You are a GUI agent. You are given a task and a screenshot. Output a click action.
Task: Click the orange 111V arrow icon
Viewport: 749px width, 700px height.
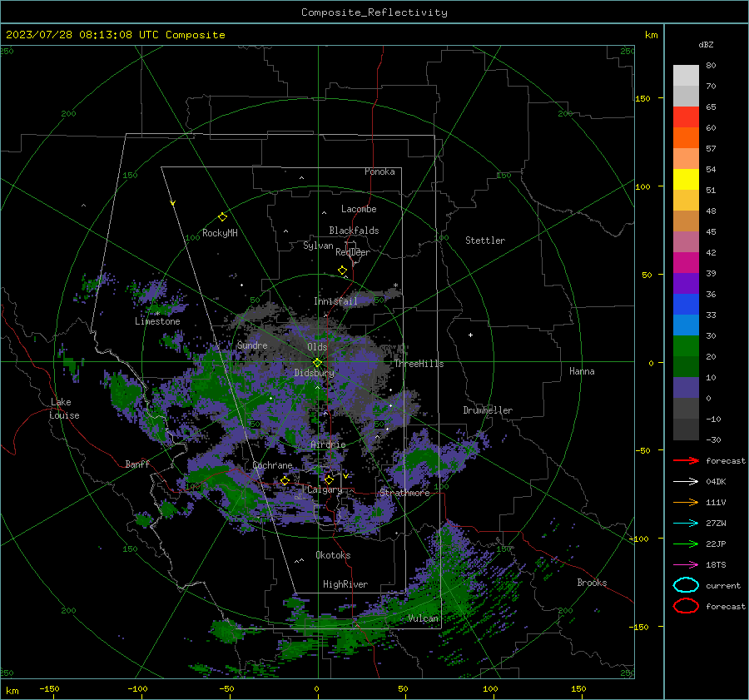click(x=686, y=502)
